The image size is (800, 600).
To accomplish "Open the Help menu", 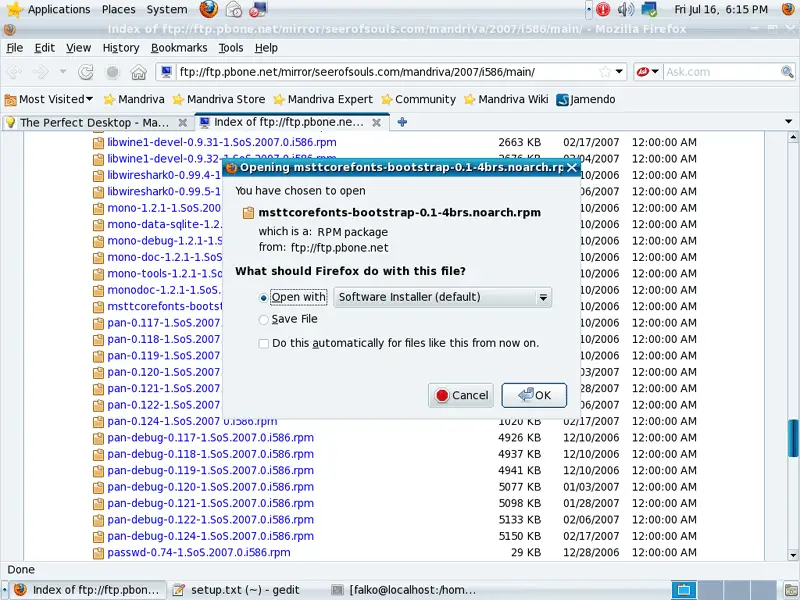I will [x=266, y=48].
